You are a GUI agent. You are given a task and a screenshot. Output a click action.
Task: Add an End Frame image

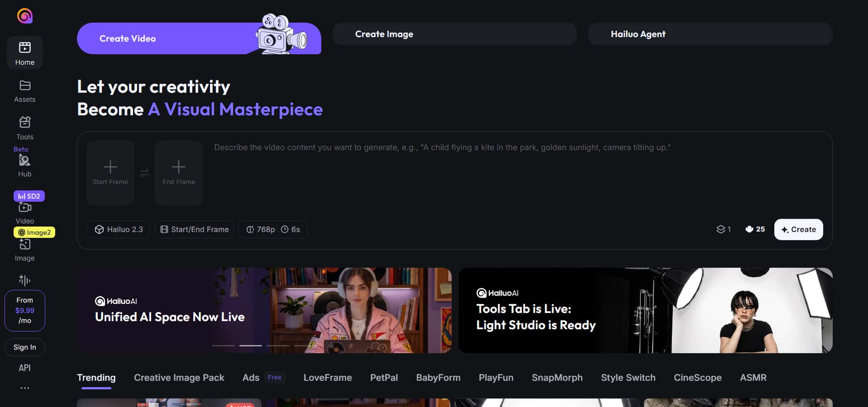[x=179, y=173]
